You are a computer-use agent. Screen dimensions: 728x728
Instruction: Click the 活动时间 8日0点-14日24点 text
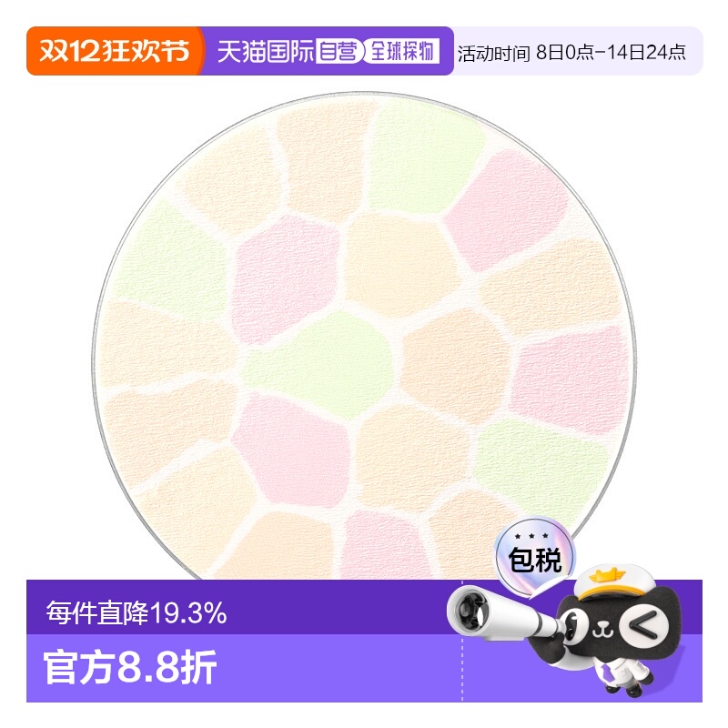pyautogui.click(x=571, y=52)
